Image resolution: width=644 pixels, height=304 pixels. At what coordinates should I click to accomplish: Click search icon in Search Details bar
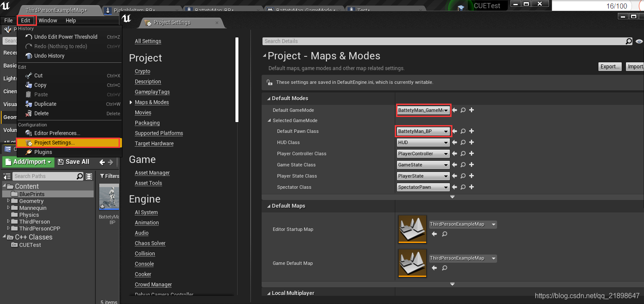[x=629, y=41]
